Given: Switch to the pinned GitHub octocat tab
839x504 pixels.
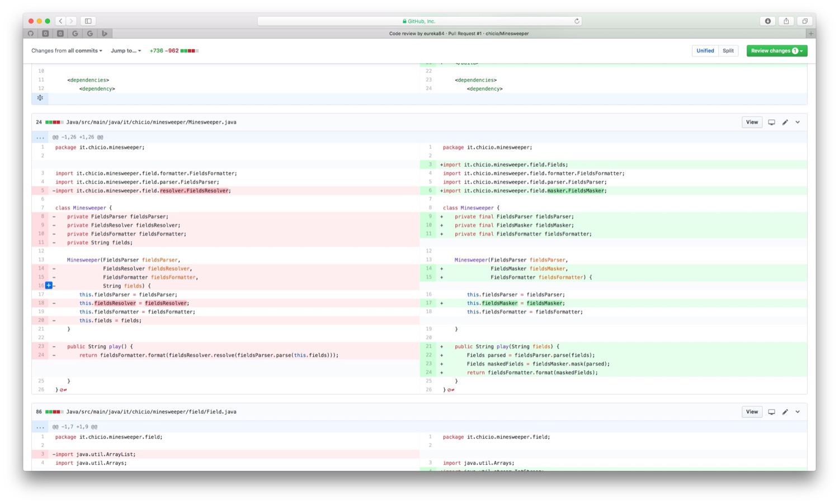Looking at the screenshot, I should pos(31,34).
